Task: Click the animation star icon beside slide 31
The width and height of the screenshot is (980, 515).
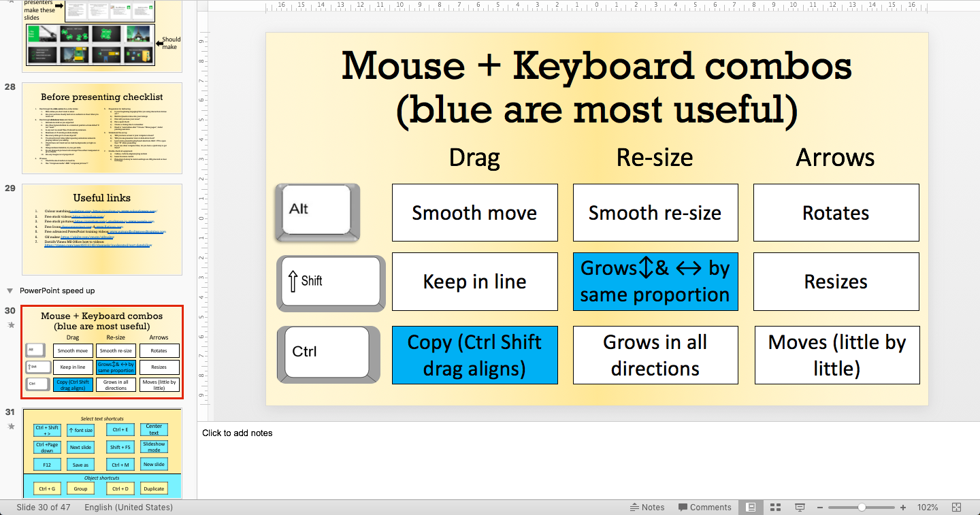Action: click(x=11, y=427)
